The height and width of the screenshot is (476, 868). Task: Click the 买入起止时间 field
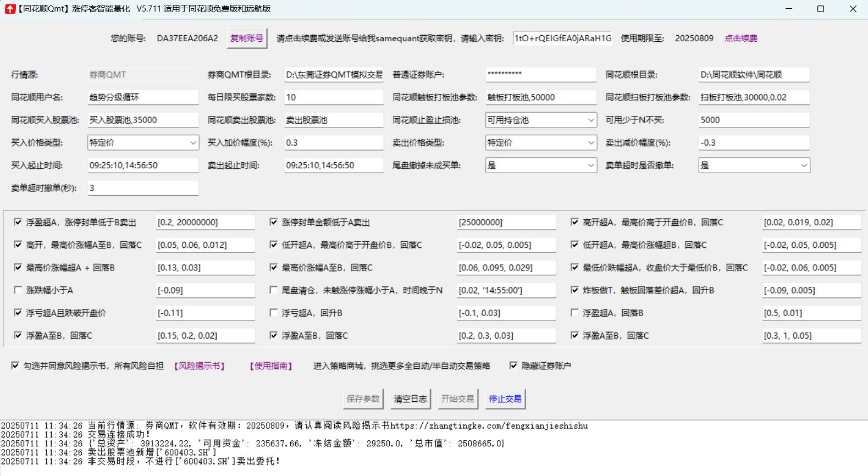coord(143,165)
